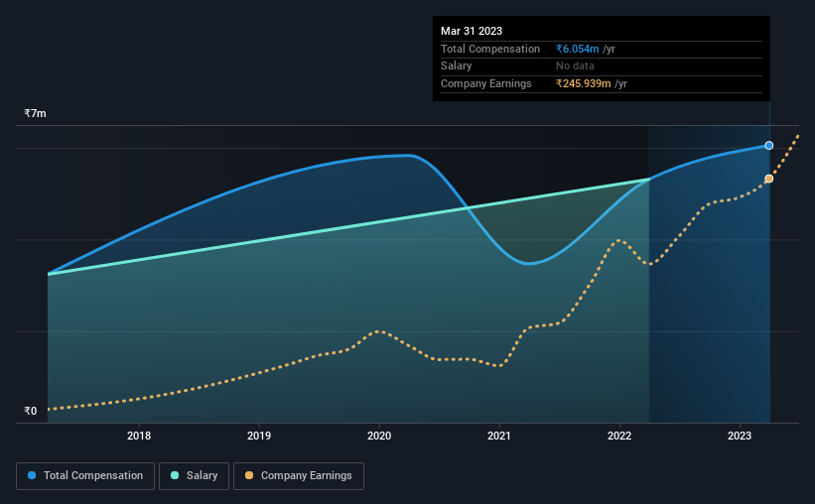This screenshot has width=815, height=504.
Task: Click the Mar 31 2023 tooltip header
Action: coord(472,31)
